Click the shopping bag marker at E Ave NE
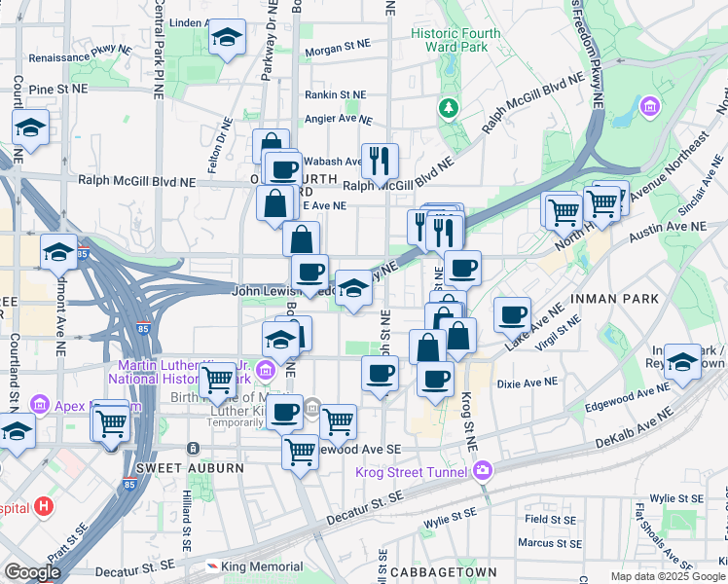This screenshot has height=584, width=728. pos(274,205)
